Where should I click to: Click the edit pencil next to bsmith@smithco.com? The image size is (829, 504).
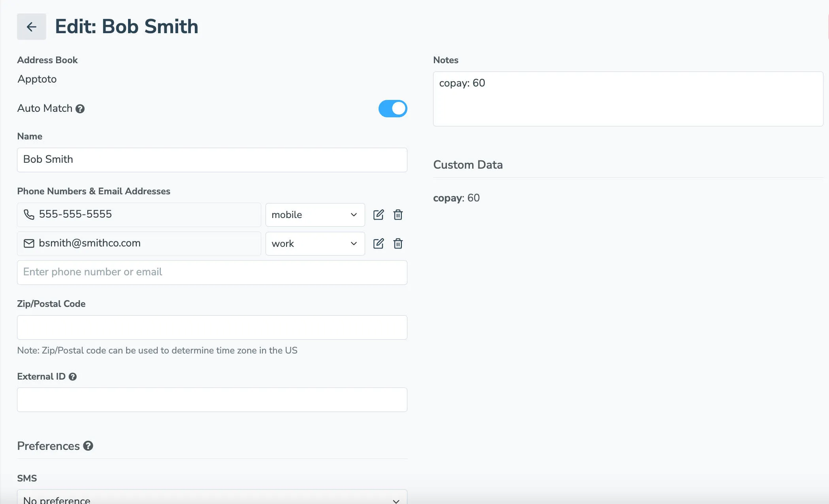pyautogui.click(x=379, y=243)
